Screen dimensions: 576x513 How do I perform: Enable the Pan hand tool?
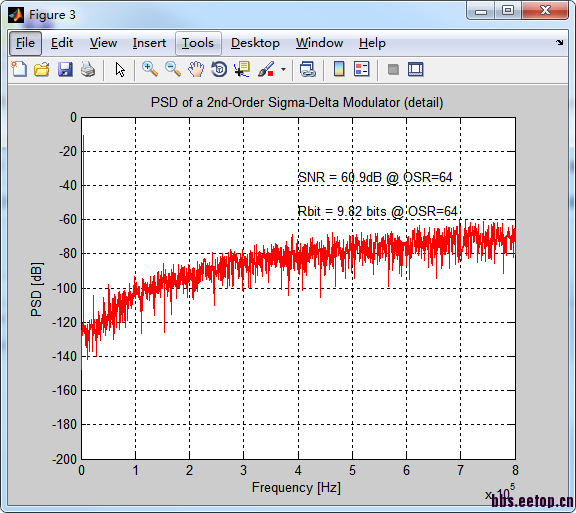[196, 69]
